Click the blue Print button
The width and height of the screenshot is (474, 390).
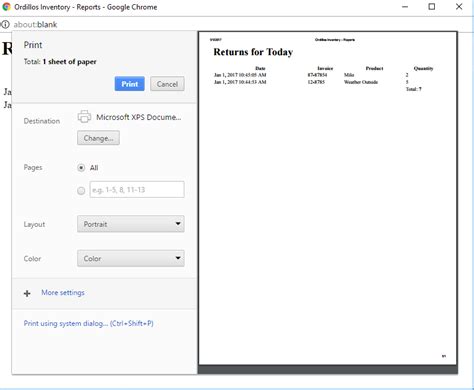pyautogui.click(x=129, y=84)
